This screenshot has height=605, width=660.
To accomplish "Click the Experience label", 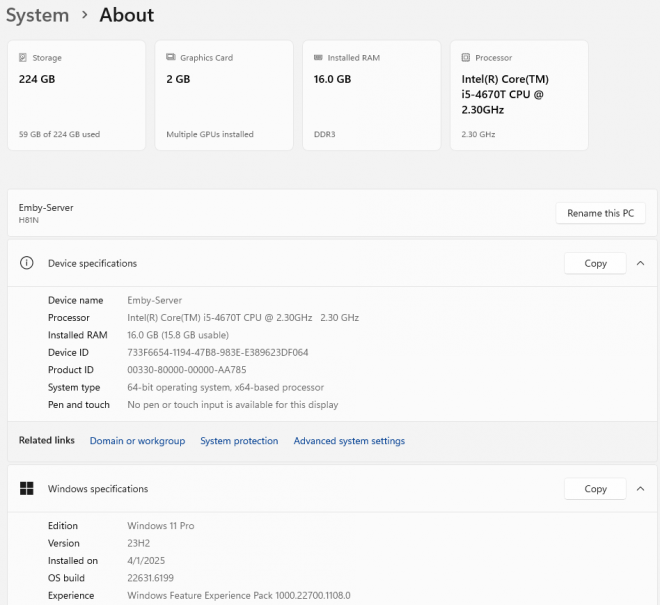I will [71, 596].
